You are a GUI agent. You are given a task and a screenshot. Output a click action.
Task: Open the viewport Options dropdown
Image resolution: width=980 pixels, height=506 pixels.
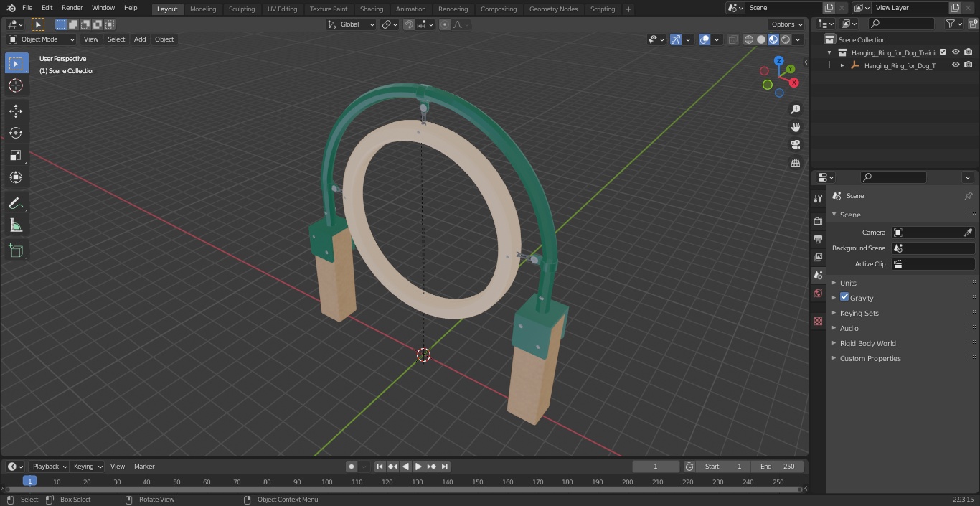click(786, 24)
